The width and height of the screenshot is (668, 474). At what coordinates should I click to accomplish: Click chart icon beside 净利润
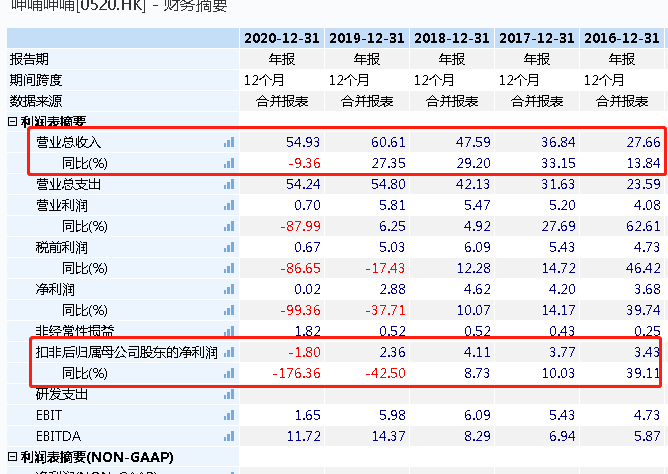click(229, 289)
